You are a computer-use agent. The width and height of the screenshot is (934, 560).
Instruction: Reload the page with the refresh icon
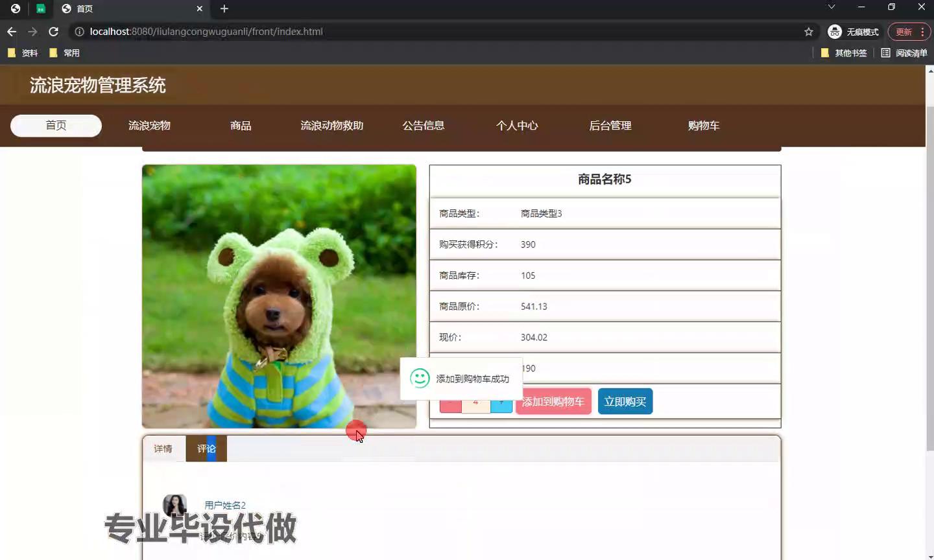pyautogui.click(x=54, y=32)
